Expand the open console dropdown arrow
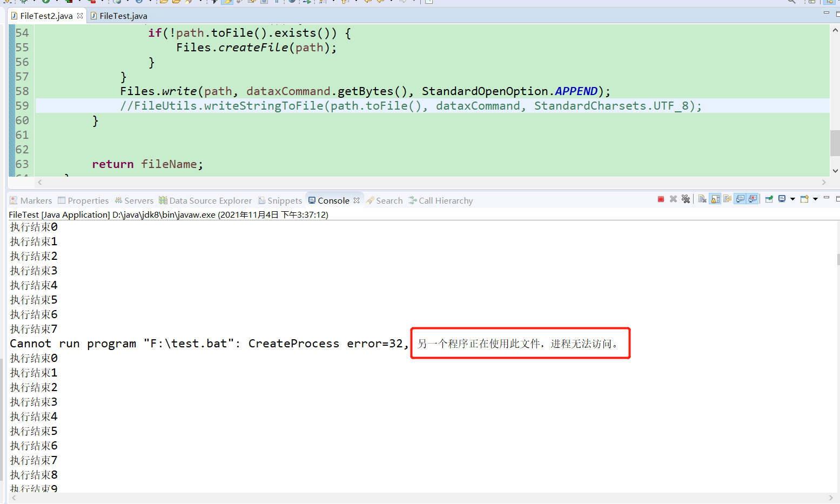Screen dimensions: 840x504 815,199
